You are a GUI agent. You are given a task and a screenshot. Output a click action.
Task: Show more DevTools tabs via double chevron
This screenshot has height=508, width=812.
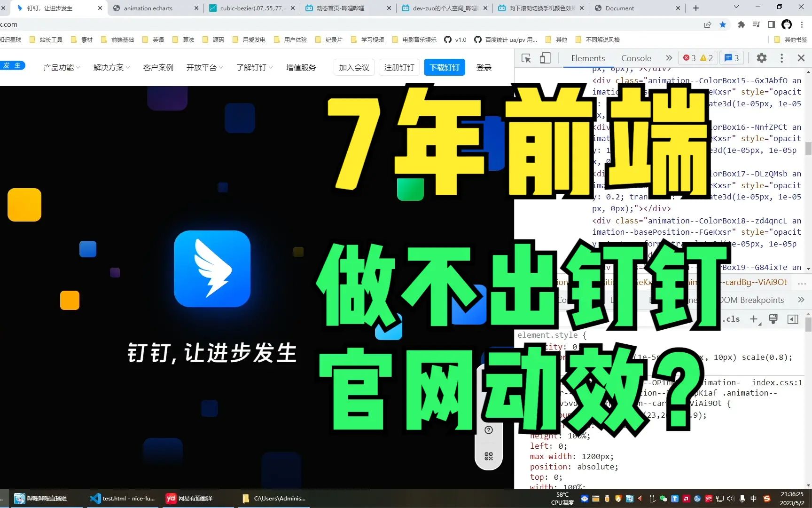tap(669, 58)
